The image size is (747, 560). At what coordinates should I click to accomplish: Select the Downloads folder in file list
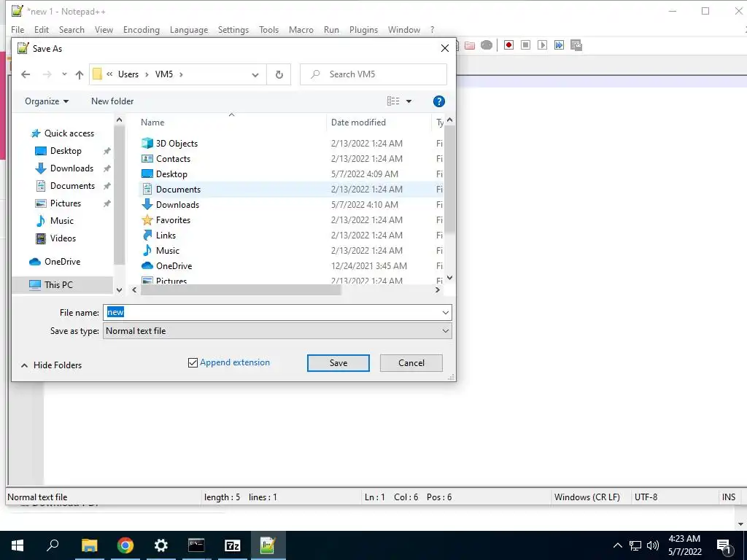(177, 205)
